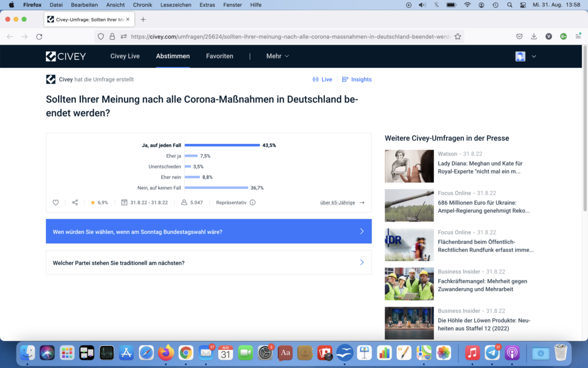Viewport: 588px width, 368px height.
Task: Open the Lady Diana article thumbnail
Action: (x=409, y=166)
